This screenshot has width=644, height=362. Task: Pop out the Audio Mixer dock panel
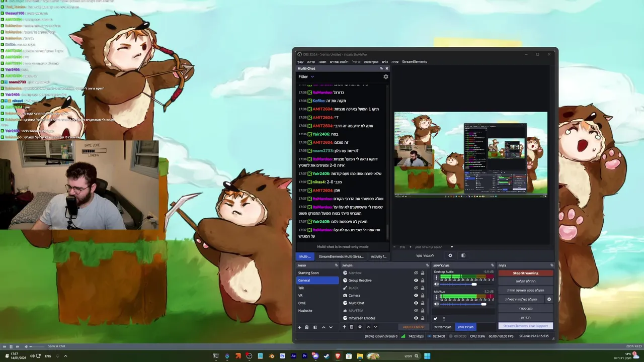click(493, 265)
